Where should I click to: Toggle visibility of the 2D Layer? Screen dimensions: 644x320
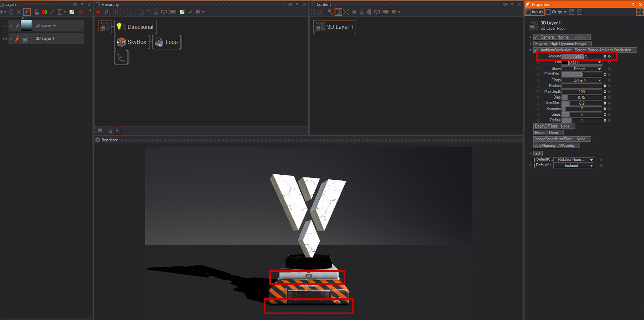point(5,26)
